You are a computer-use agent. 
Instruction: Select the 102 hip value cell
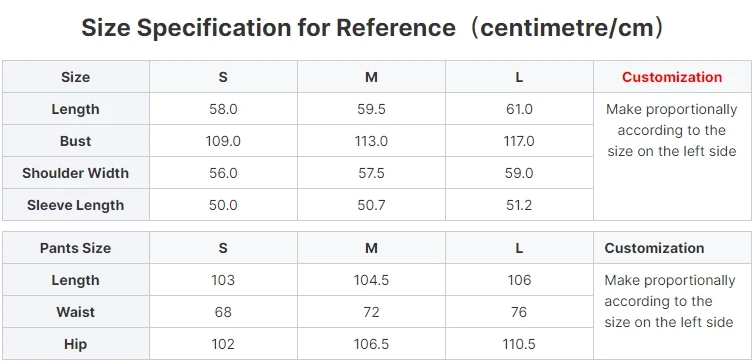click(223, 344)
